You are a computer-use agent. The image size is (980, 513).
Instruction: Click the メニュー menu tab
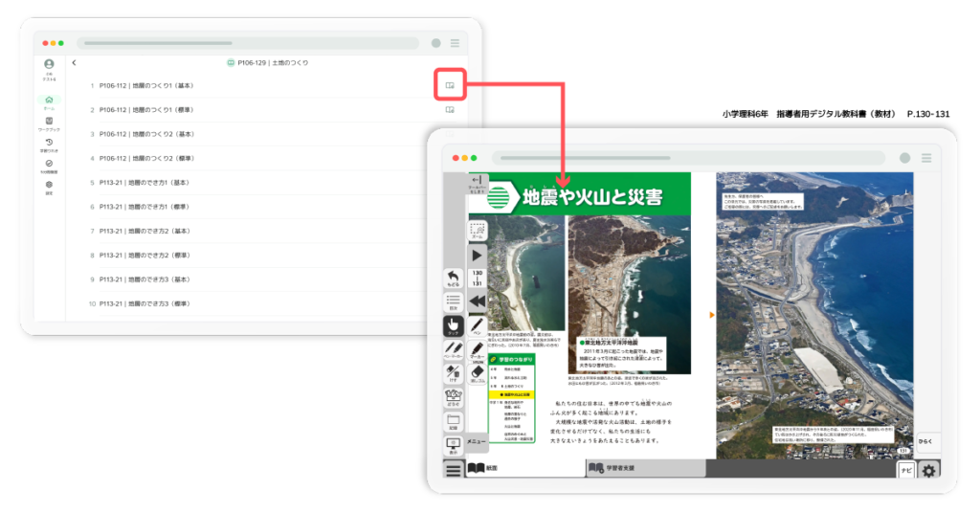click(477, 441)
